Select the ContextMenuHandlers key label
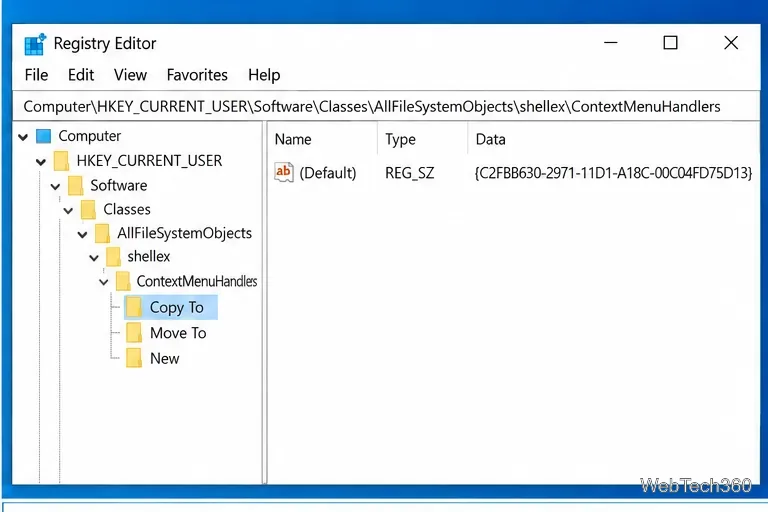 tap(197, 281)
